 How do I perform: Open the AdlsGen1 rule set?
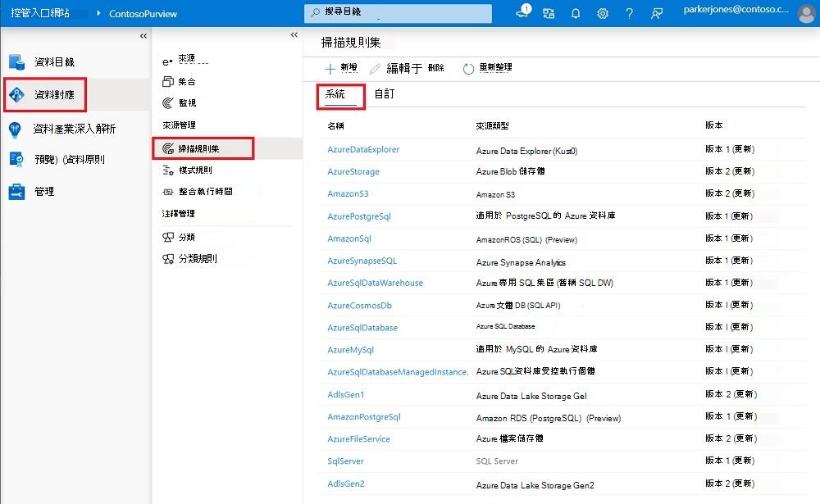click(x=346, y=395)
